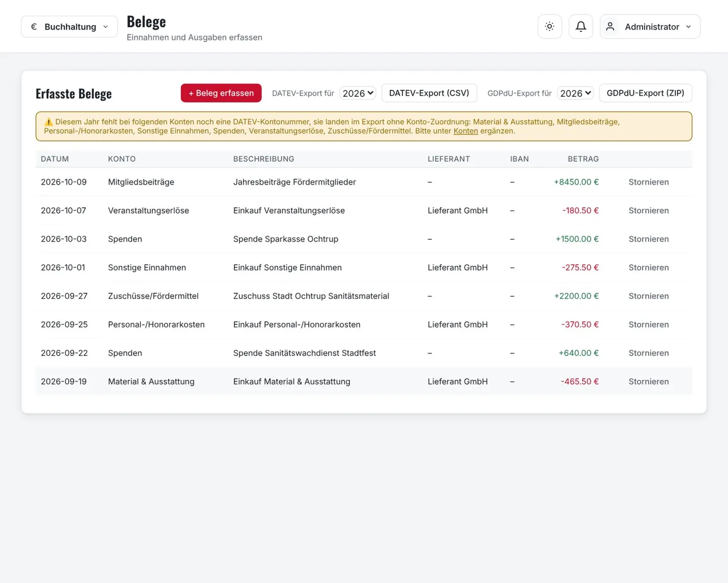Select the Mitgliedsbeiträge account cell
The image size is (728, 583).
[x=141, y=182]
